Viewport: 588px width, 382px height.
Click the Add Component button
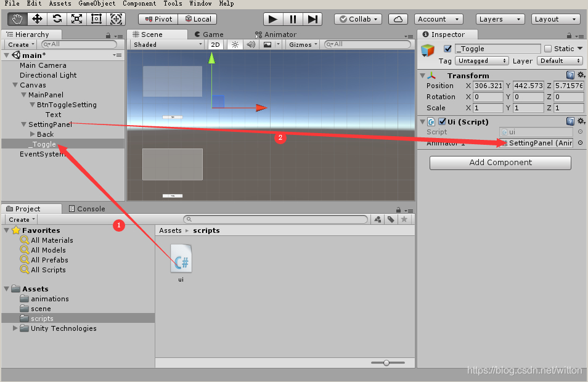point(500,162)
